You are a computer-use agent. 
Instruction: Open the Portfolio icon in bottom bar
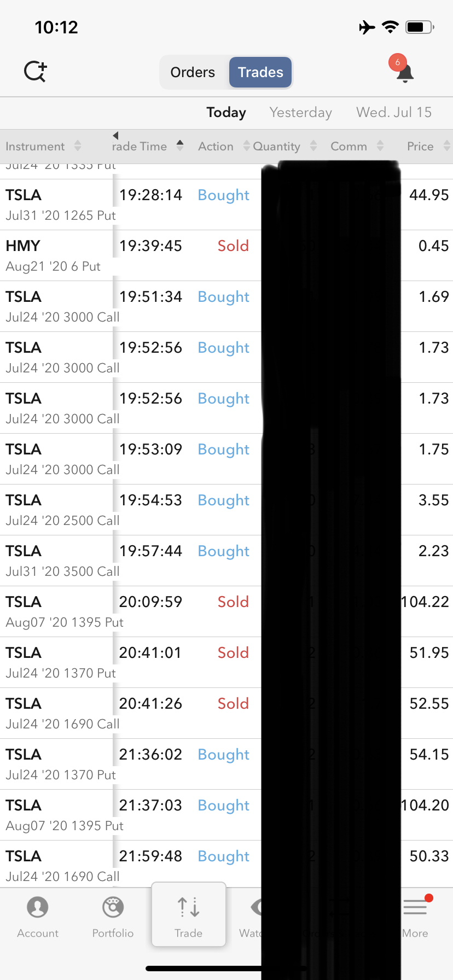[113, 908]
